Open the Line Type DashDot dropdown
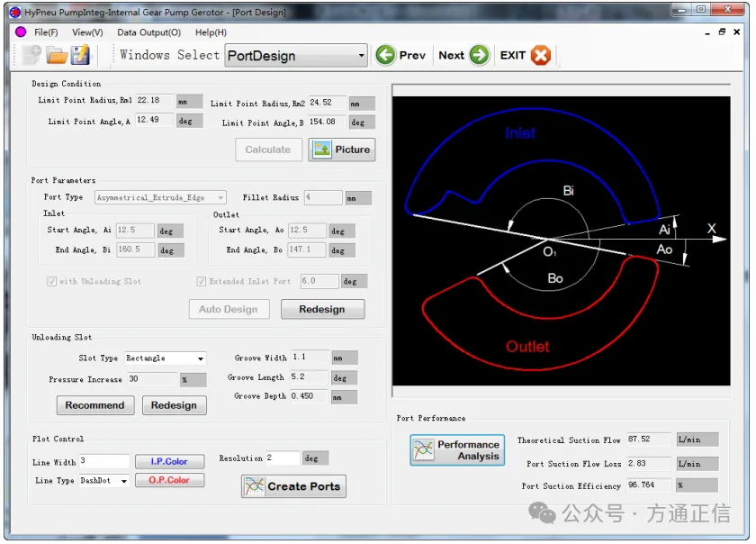Viewport: 756px width, 544px height. pyautogui.click(x=104, y=481)
